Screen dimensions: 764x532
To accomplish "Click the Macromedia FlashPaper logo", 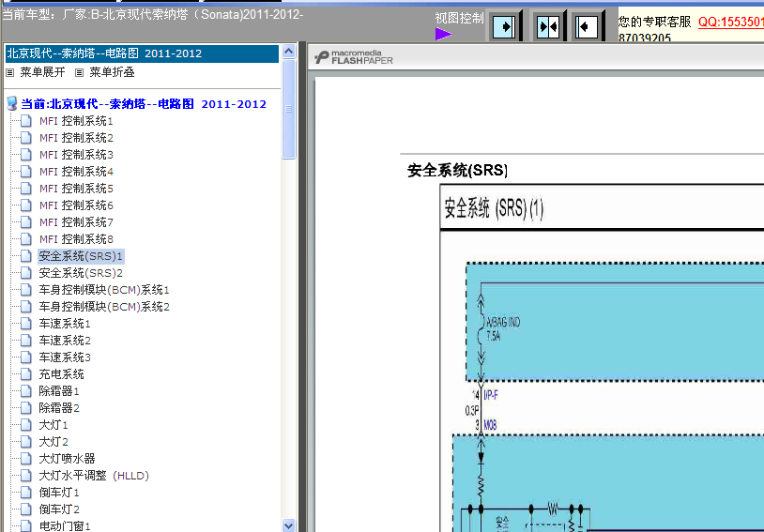I will 354,57.
